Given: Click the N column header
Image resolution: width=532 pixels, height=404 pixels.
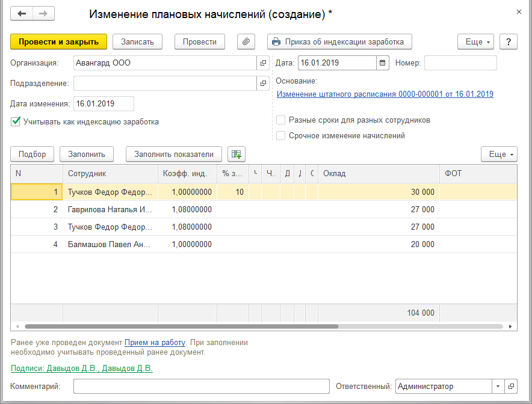Looking at the screenshot, I should (37, 174).
